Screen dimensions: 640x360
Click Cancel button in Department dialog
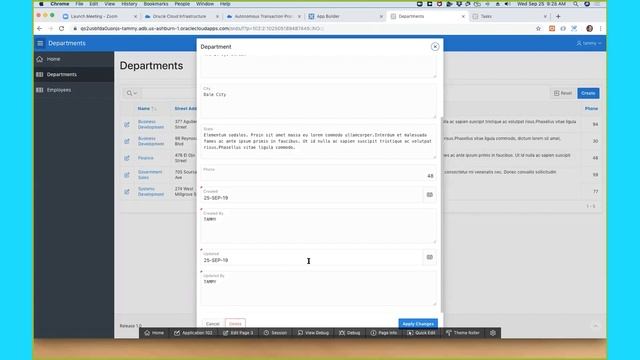pyautogui.click(x=212, y=324)
